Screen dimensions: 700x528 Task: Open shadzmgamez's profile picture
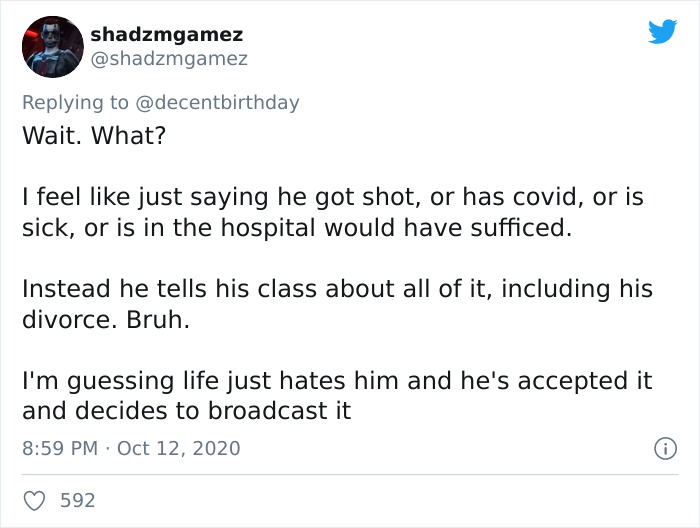coord(53,47)
